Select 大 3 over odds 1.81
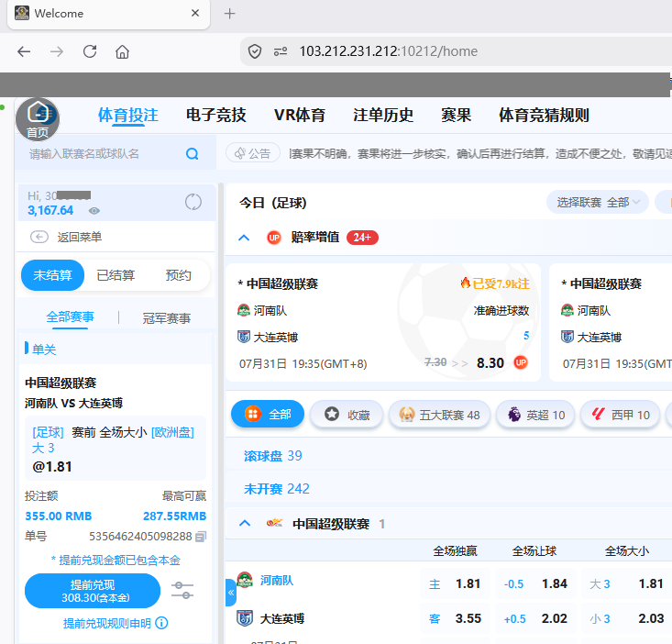This screenshot has height=644, width=672. [626, 583]
